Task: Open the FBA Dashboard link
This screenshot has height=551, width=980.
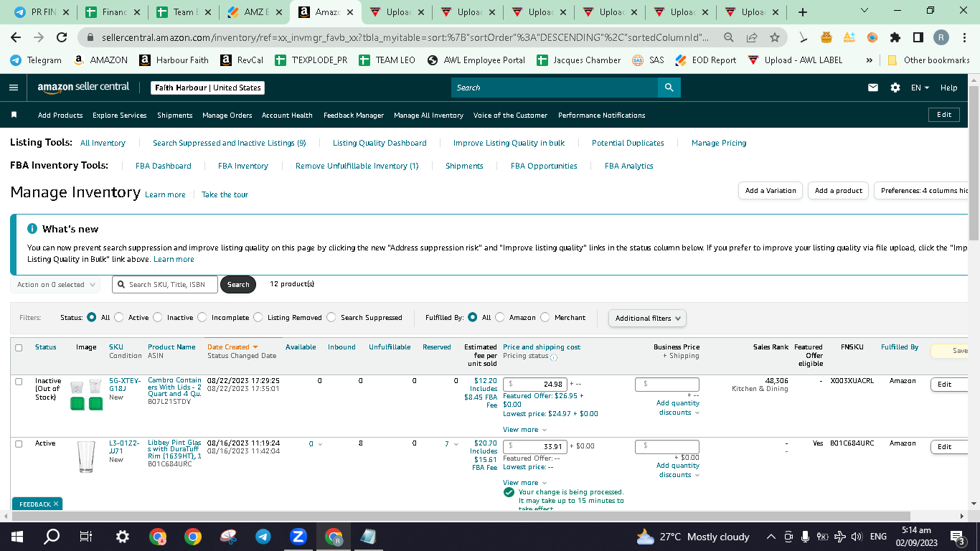Action: [x=164, y=166]
